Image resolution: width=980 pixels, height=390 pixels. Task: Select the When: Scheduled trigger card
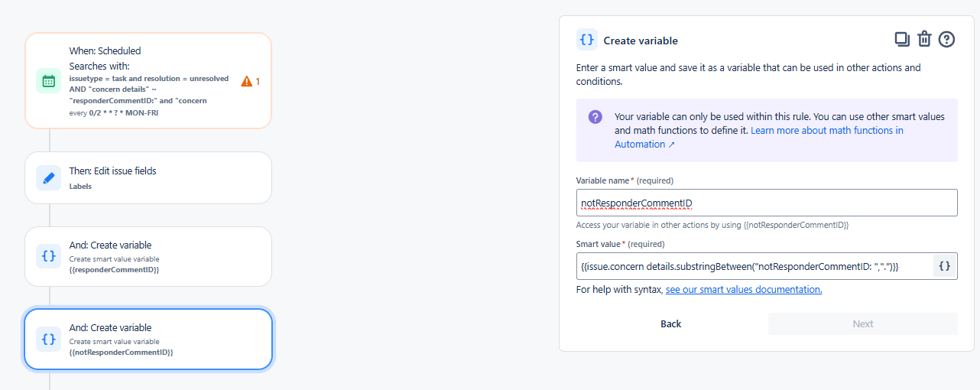(148, 80)
